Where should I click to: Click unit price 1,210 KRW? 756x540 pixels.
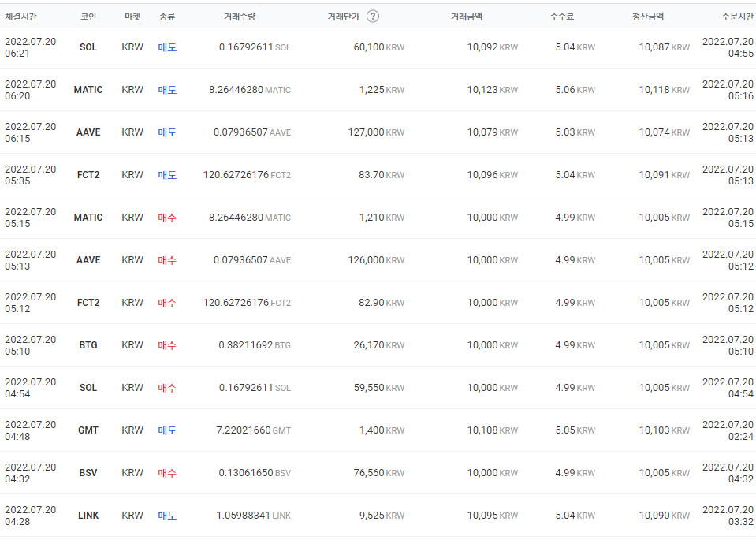(x=382, y=218)
